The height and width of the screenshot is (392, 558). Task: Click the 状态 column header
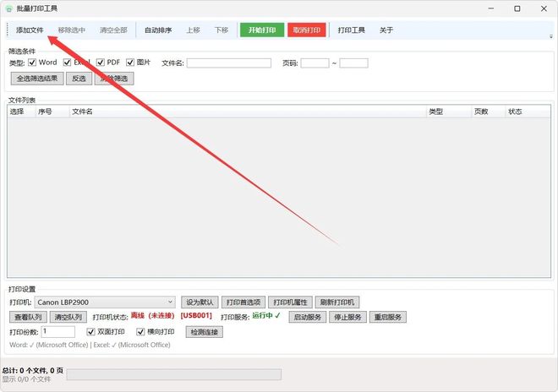[528, 112]
